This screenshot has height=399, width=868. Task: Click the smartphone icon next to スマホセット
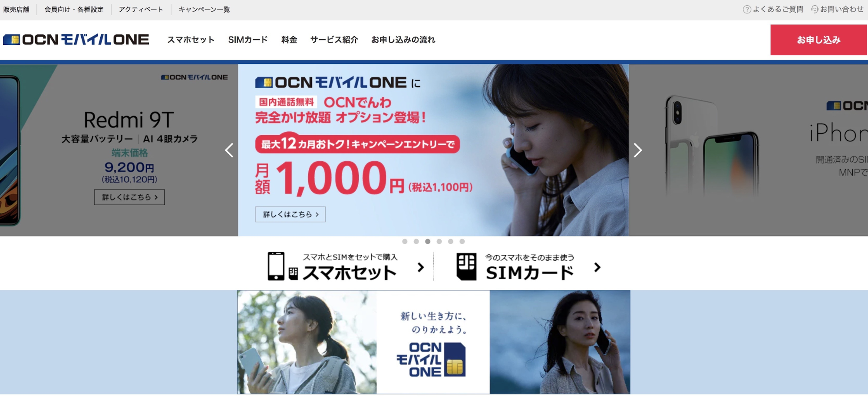click(x=276, y=266)
